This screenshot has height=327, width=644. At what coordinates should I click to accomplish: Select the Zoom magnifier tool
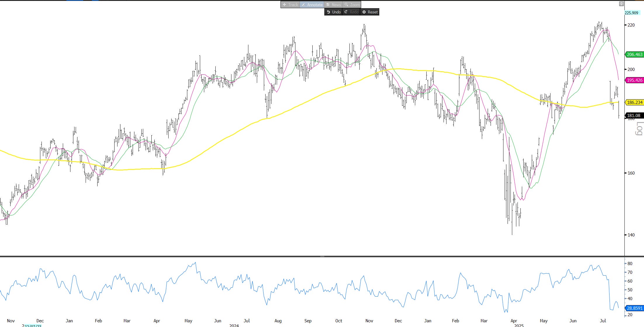click(x=352, y=5)
